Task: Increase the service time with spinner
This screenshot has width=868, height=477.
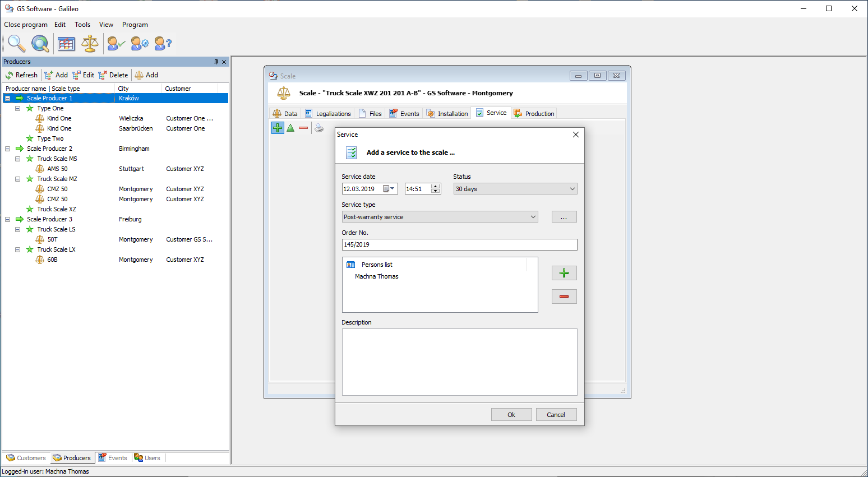Action: click(x=436, y=186)
